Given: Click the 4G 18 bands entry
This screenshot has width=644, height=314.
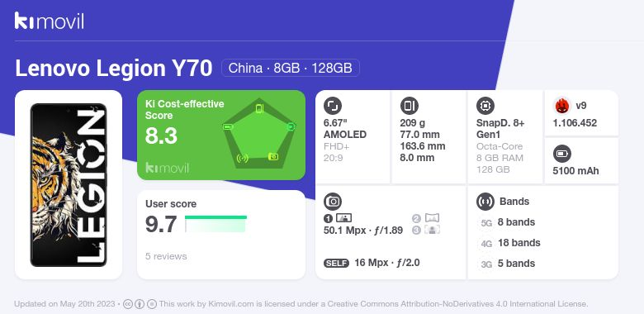Looking at the screenshot, I should click(509, 243).
